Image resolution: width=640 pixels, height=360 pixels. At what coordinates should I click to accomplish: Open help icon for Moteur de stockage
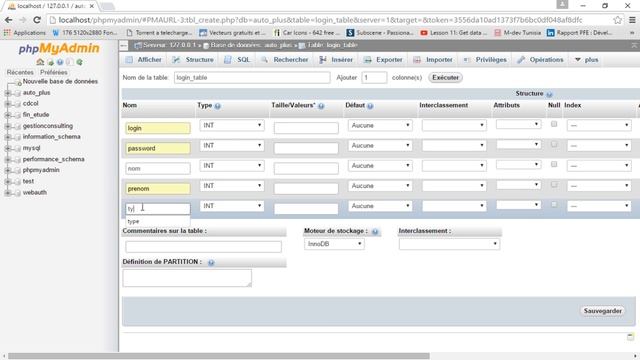[x=375, y=232]
